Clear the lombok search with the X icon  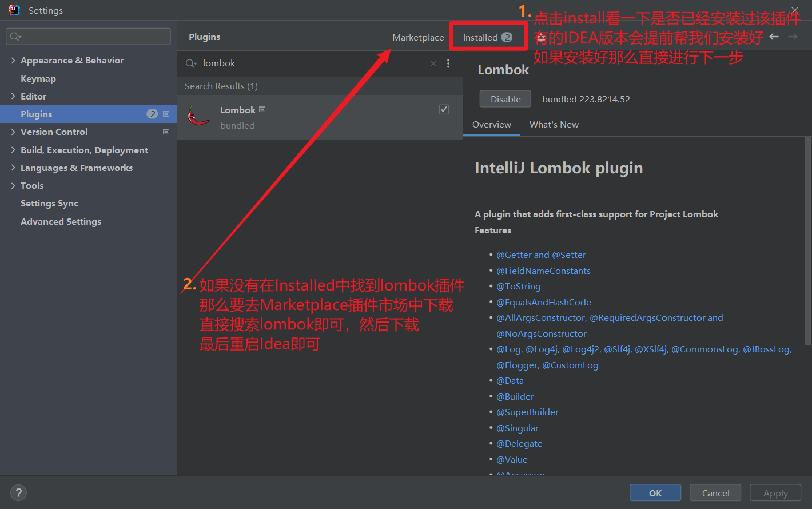433,63
